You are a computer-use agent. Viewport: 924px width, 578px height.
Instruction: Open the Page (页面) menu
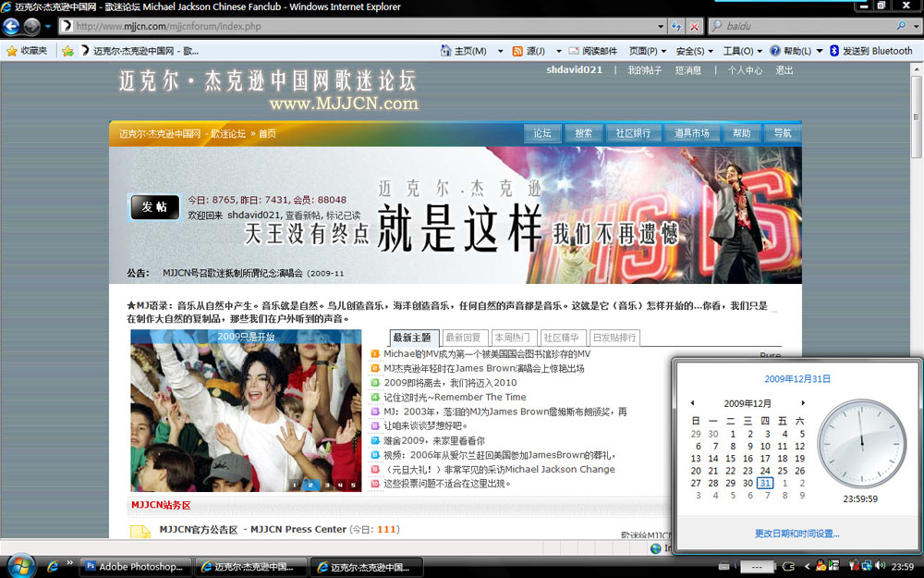coord(647,51)
